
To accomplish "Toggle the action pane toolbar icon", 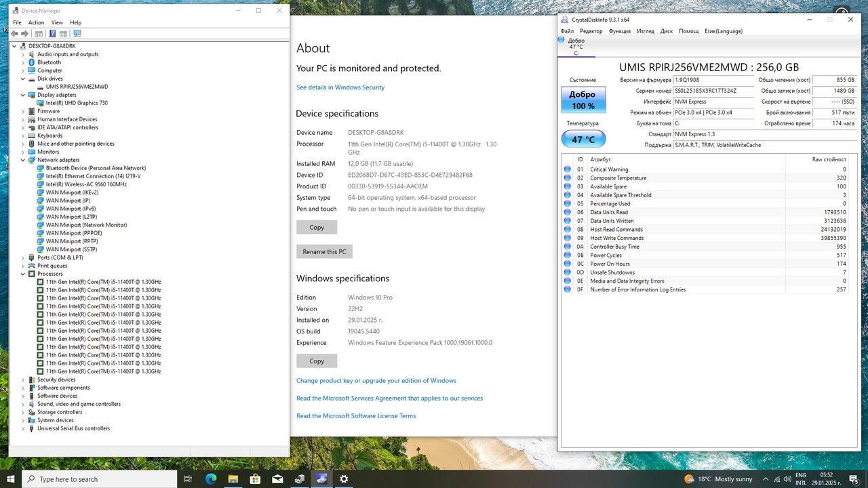I will [x=63, y=33].
